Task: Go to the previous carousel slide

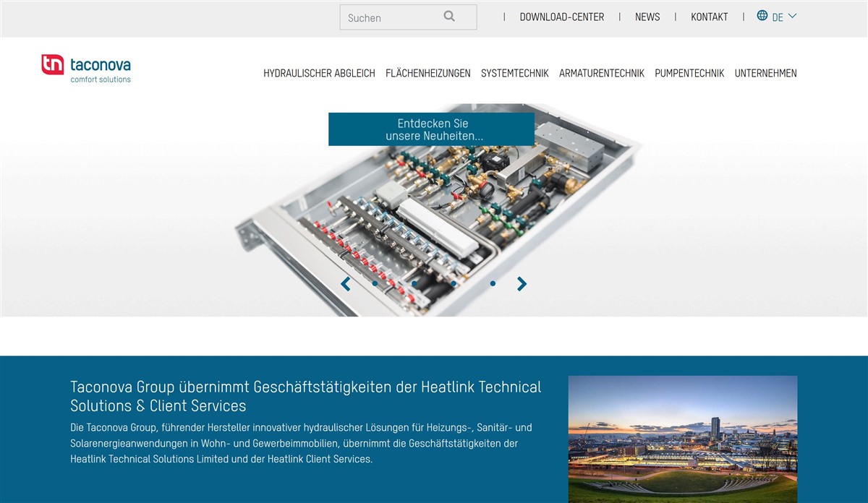Action: [346, 284]
